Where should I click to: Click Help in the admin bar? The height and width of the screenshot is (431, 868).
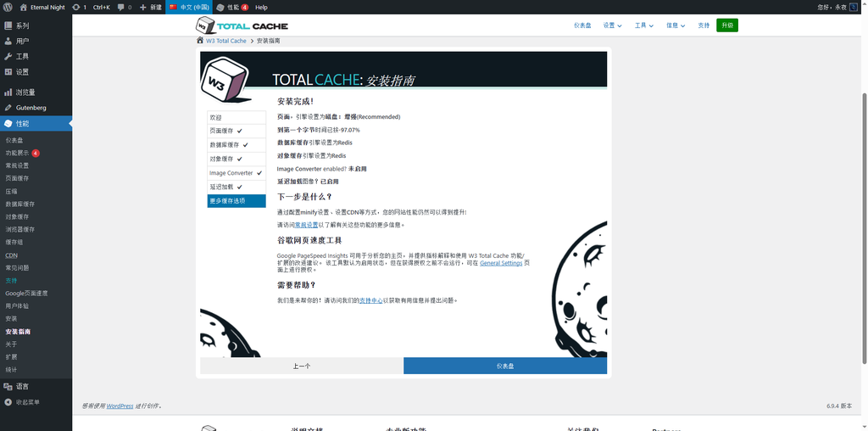coord(261,7)
